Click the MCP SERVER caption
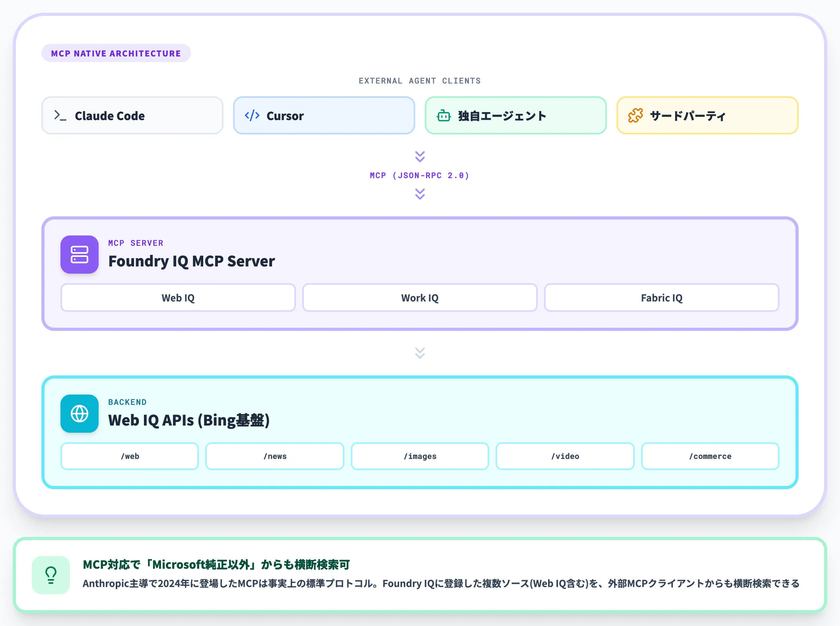Viewport: 840px width, 626px height. point(136,243)
